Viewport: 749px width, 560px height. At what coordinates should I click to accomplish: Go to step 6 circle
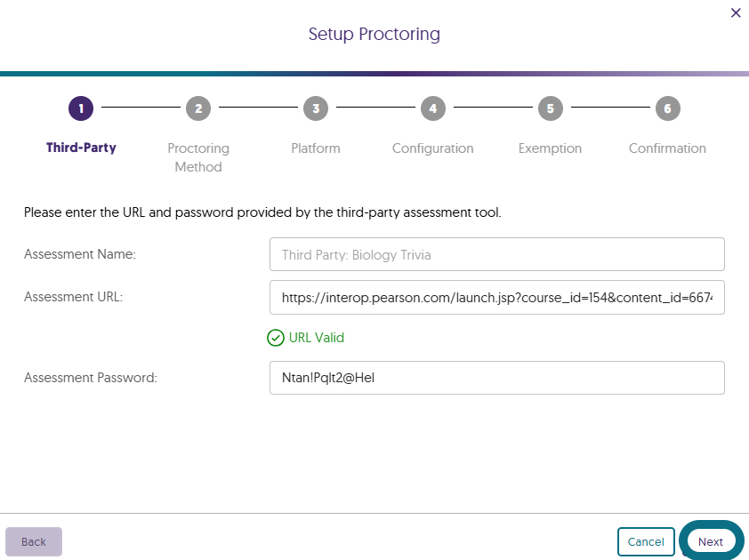668,108
